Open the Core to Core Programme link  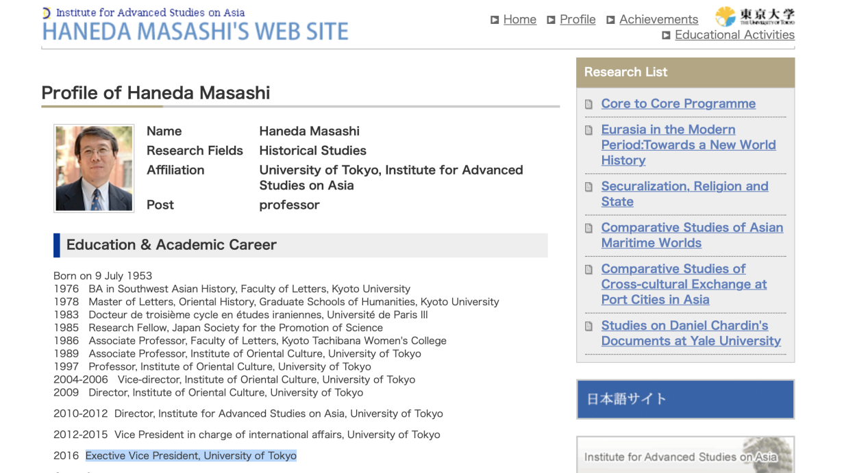point(678,103)
